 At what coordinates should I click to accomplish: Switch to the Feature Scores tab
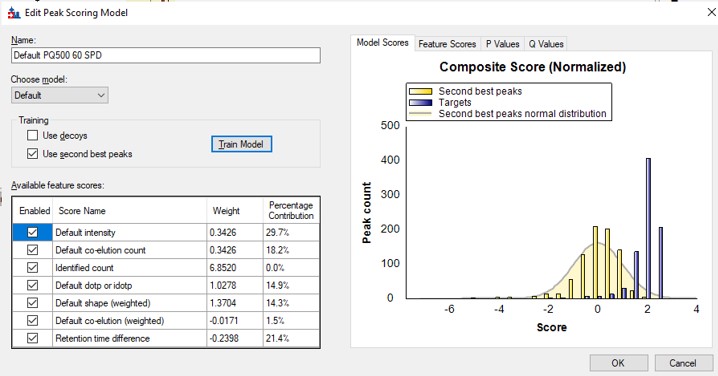click(447, 44)
